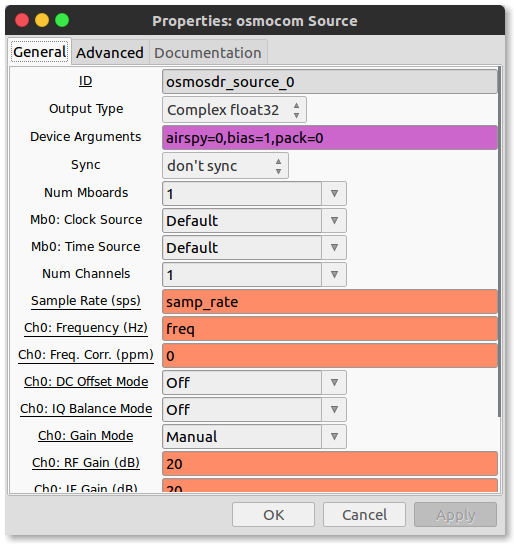This screenshot has width=514, height=544.
Task: Click the 'Sample Rate (sps)' label
Action: coord(86,301)
